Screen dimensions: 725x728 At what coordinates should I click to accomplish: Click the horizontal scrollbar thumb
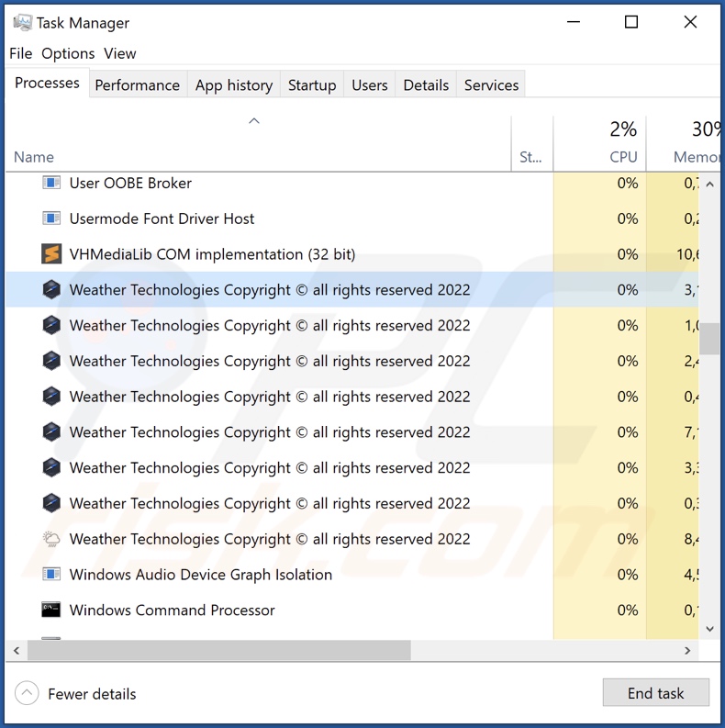coord(219,650)
